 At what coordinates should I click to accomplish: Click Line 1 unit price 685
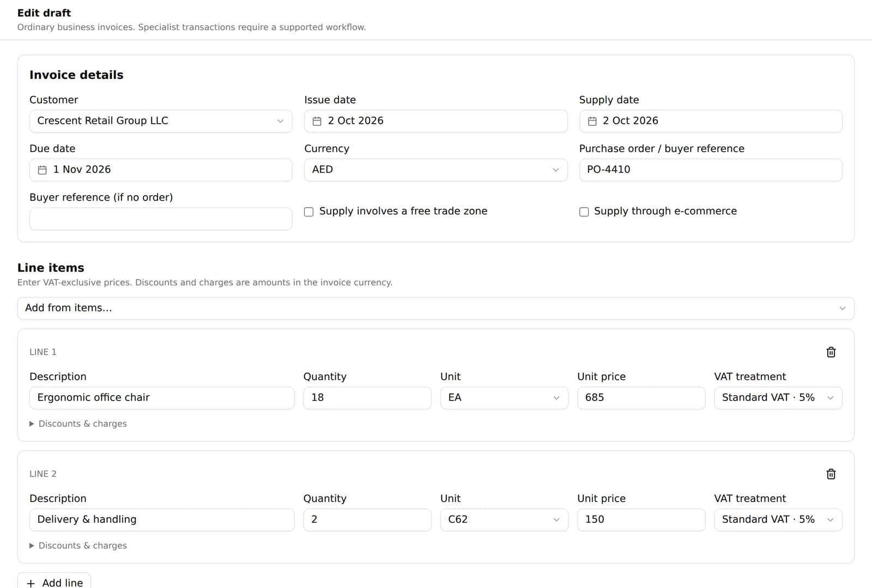(x=641, y=398)
